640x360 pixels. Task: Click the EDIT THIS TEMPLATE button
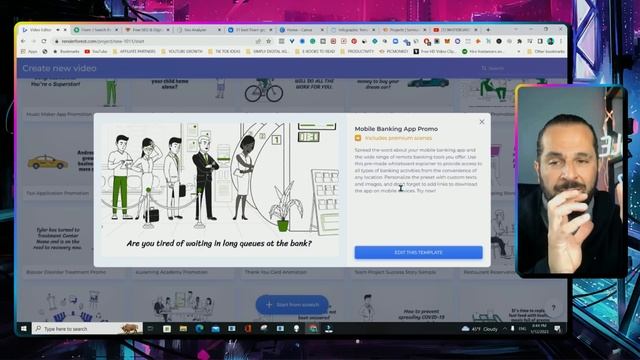[x=418, y=252]
